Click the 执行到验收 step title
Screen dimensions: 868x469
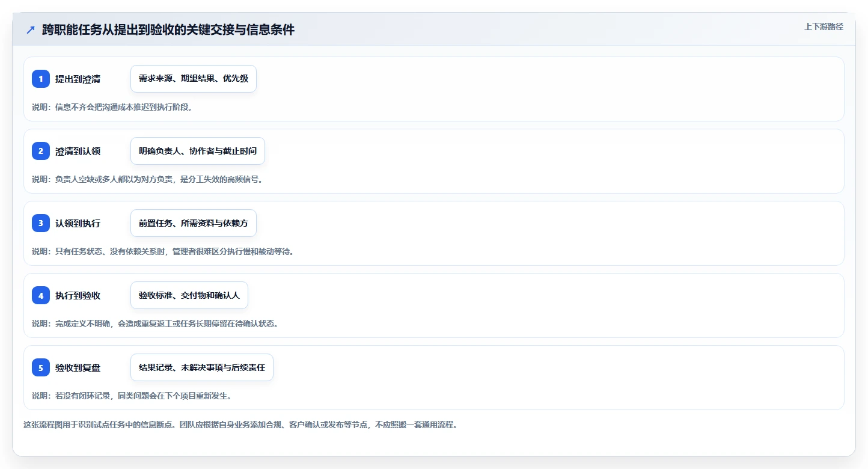78,295
